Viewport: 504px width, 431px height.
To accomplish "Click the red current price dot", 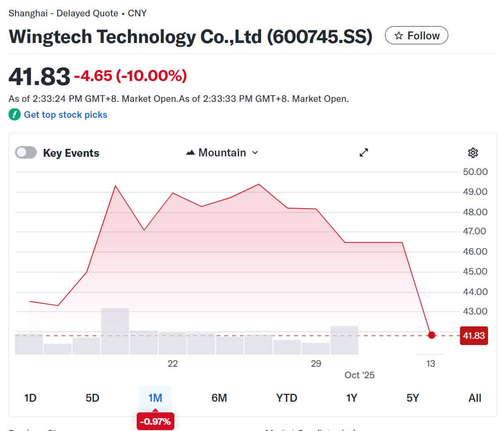I will pyautogui.click(x=431, y=335).
